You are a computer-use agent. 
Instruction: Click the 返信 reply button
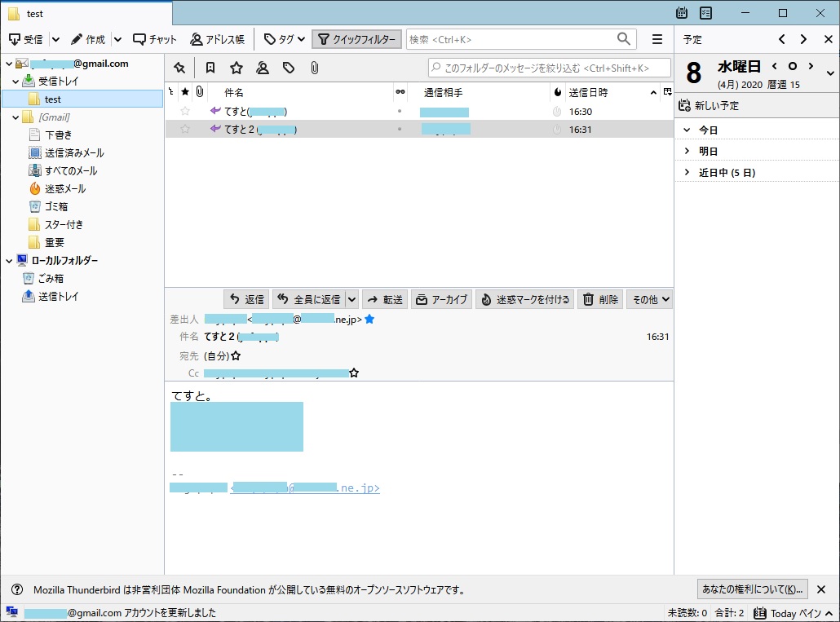pyautogui.click(x=246, y=299)
